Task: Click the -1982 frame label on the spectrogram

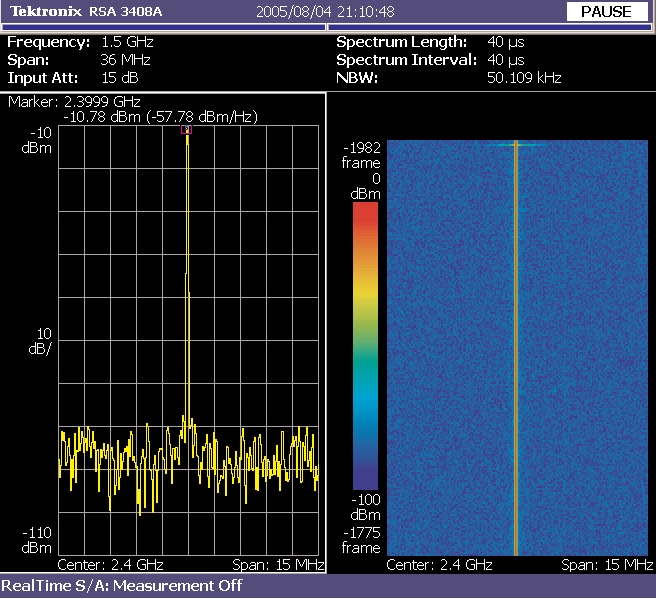Action: point(361,154)
